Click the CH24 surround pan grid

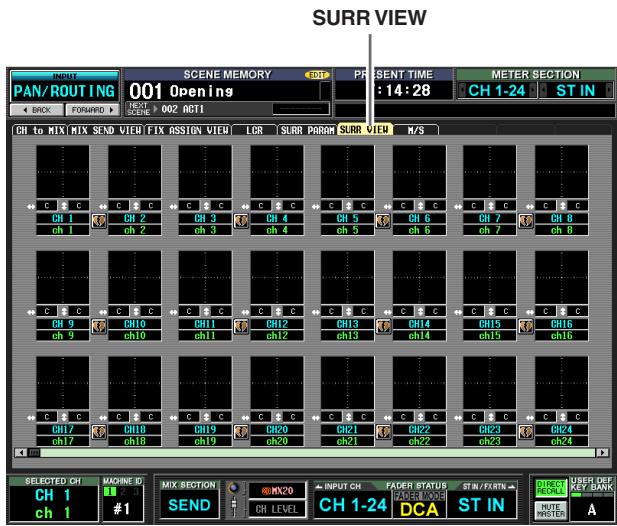pyautogui.click(x=562, y=383)
